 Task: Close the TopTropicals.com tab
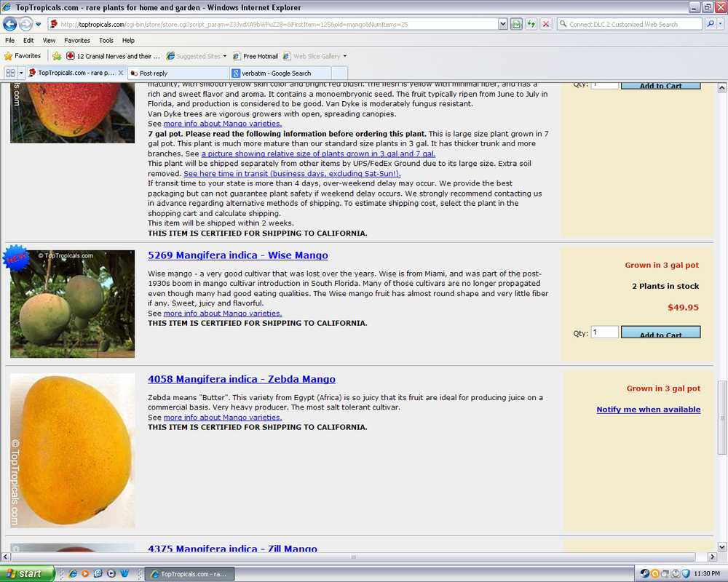[121, 73]
